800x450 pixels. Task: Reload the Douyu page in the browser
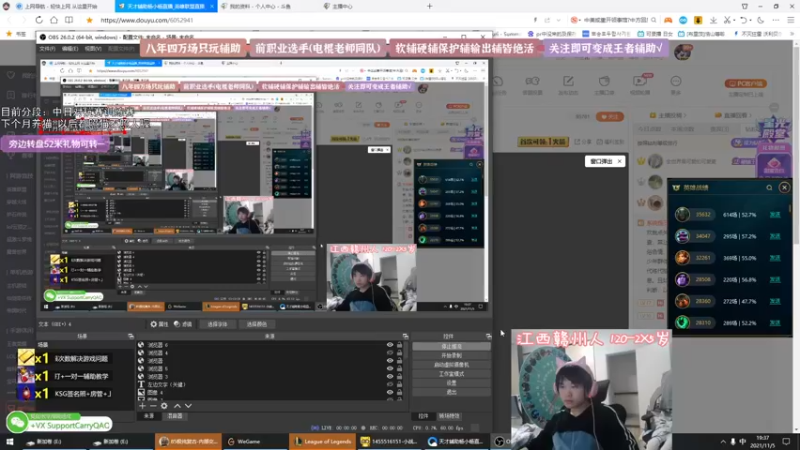39,20
